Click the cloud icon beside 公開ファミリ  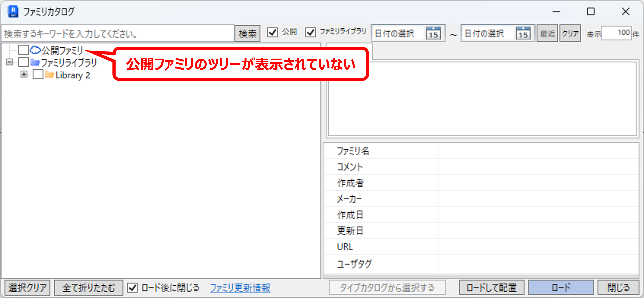35,50
